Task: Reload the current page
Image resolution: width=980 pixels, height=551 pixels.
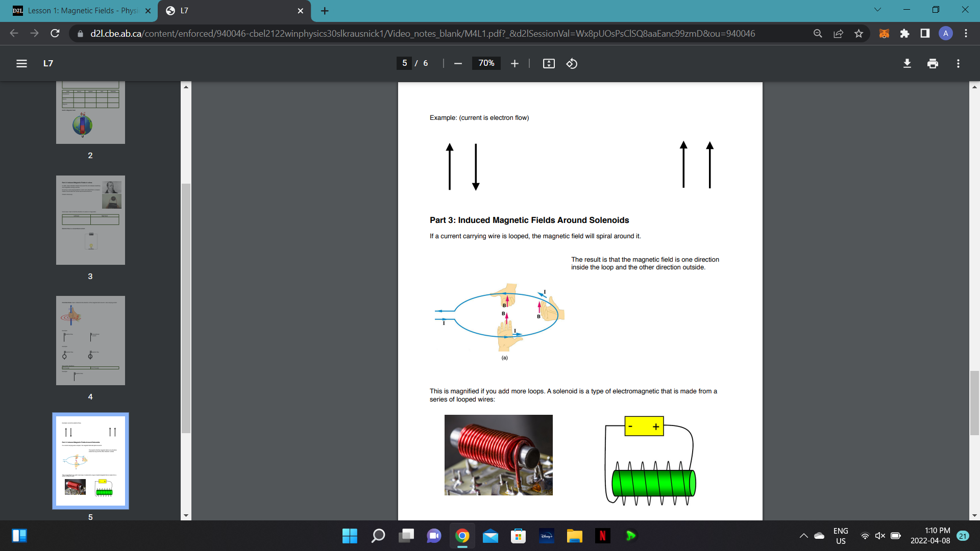Action: tap(55, 33)
